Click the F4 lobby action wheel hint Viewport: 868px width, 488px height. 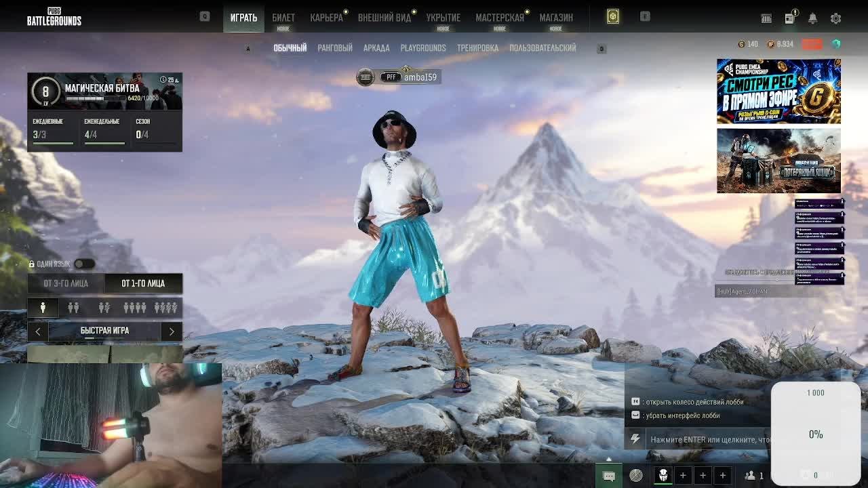pos(688,402)
